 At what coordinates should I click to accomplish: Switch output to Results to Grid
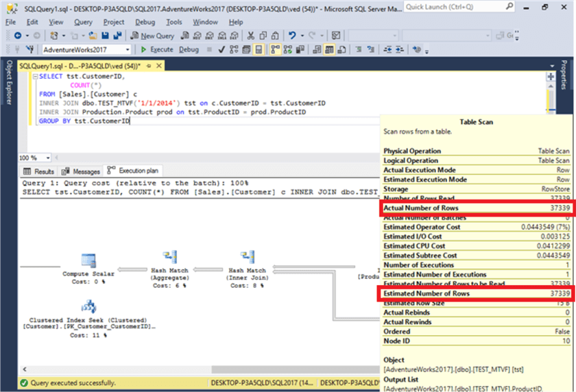click(x=329, y=49)
